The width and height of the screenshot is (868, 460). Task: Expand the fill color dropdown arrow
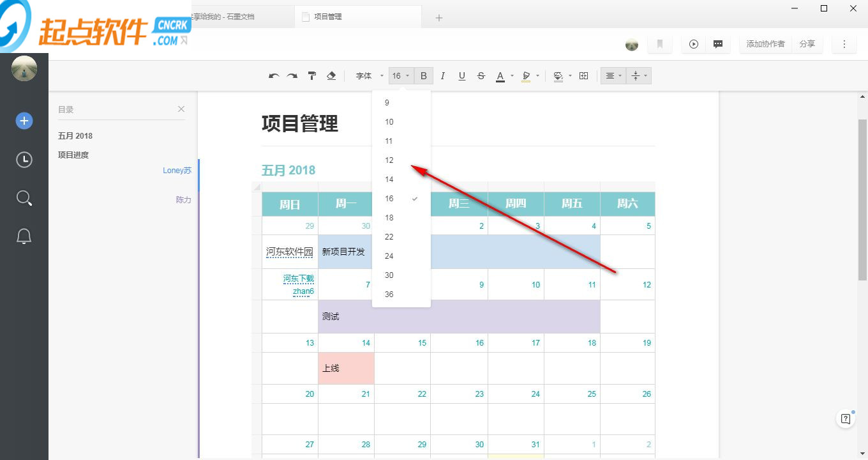(x=570, y=76)
